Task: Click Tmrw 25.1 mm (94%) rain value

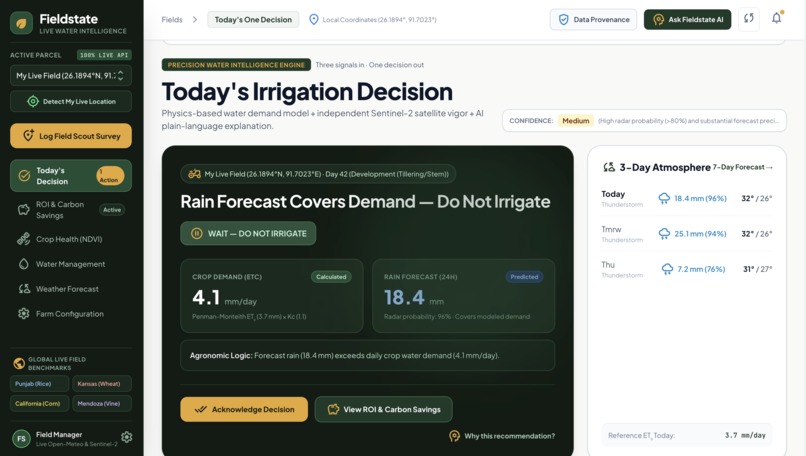Action: (x=700, y=233)
